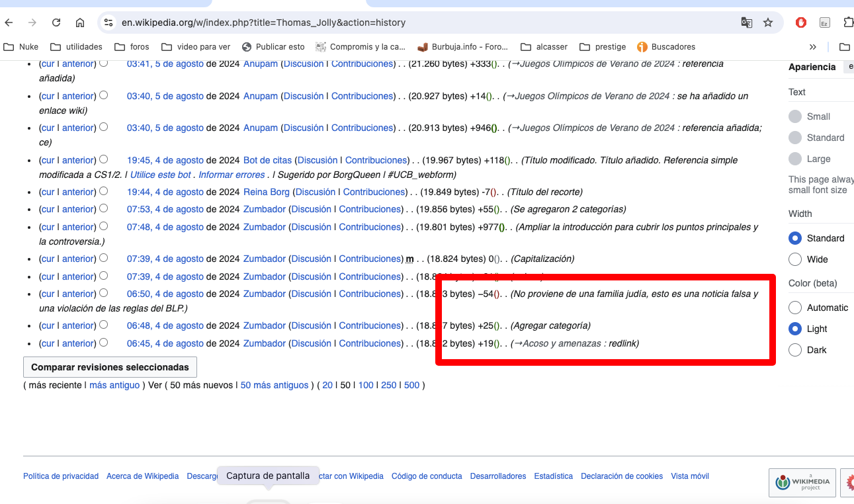Screen dimensions: 854x504
Task: Open the '50 más antiguos' link
Action: pyautogui.click(x=275, y=385)
